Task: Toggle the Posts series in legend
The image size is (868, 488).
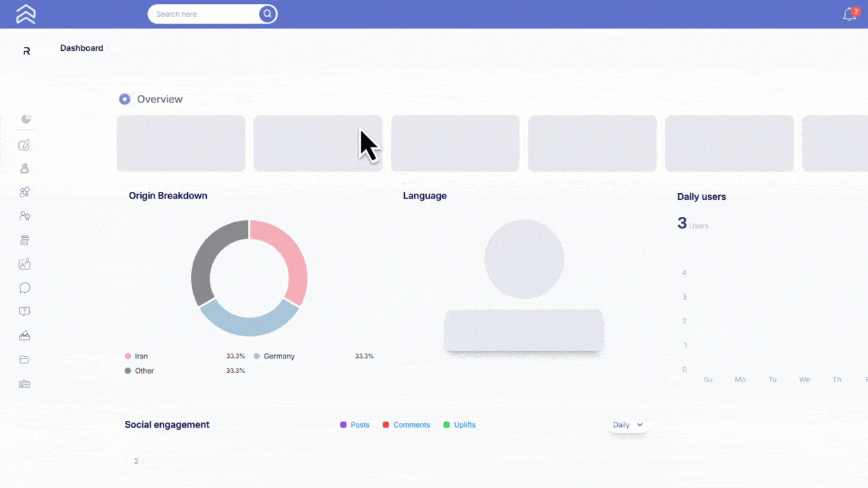Action: click(355, 425)
